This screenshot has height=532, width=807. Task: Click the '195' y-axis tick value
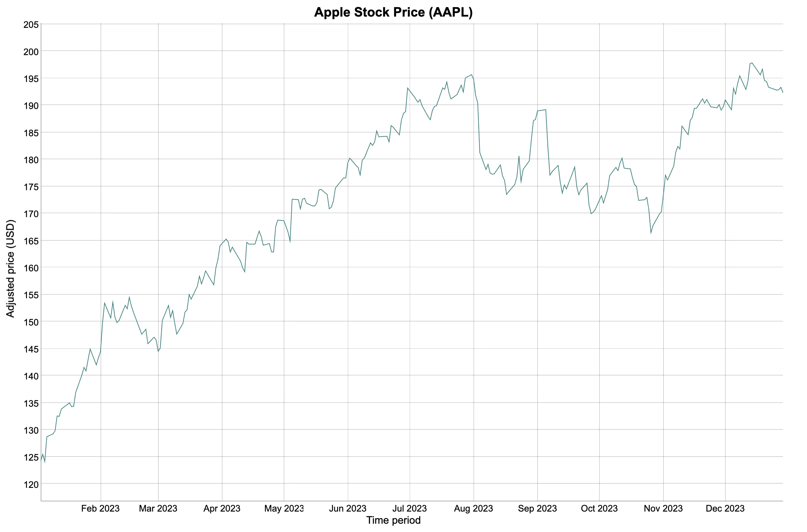[x=31, y=79]
